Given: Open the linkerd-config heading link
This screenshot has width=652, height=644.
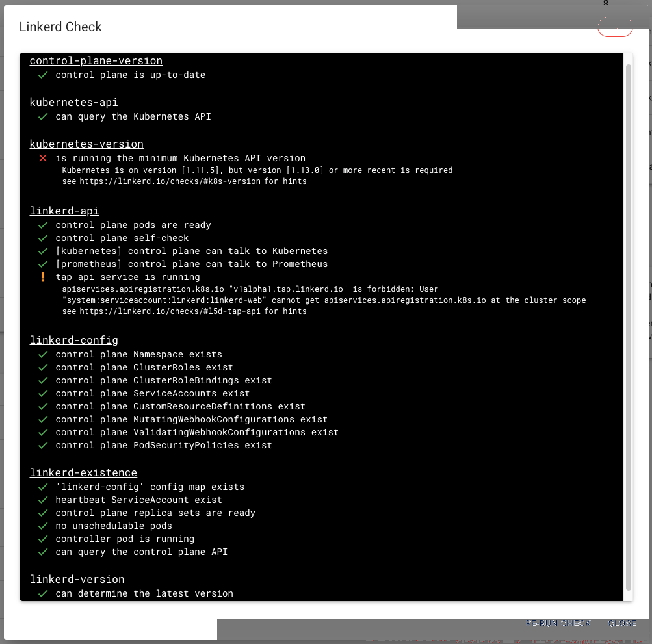Looking at the screenshot, I should point(73,340).
